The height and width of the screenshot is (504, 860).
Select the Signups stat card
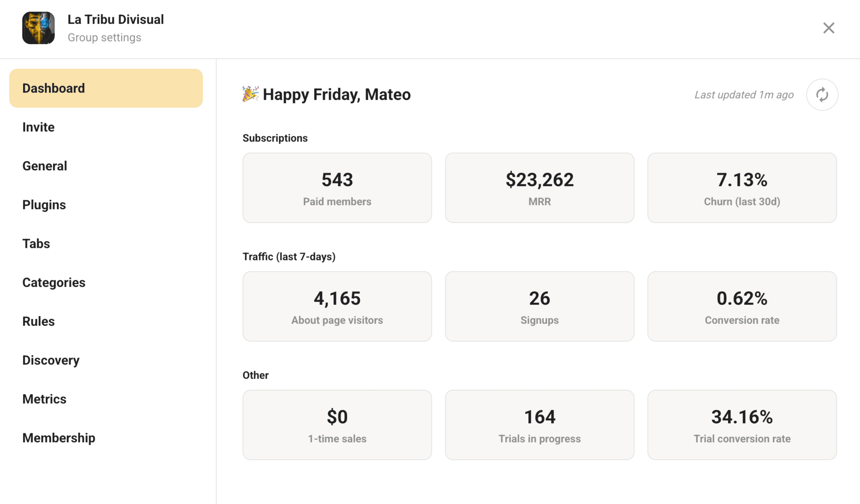coord(539,306)
